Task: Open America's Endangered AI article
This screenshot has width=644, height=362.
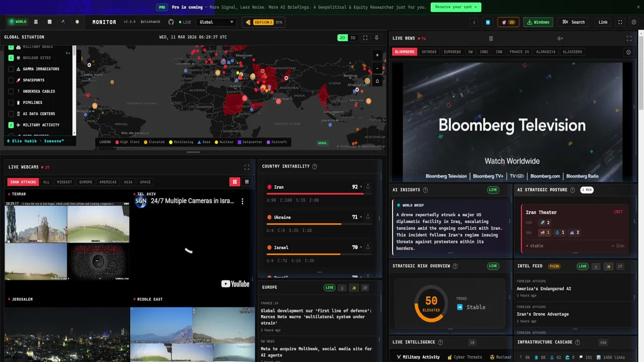Action: [x=544, y=289]
